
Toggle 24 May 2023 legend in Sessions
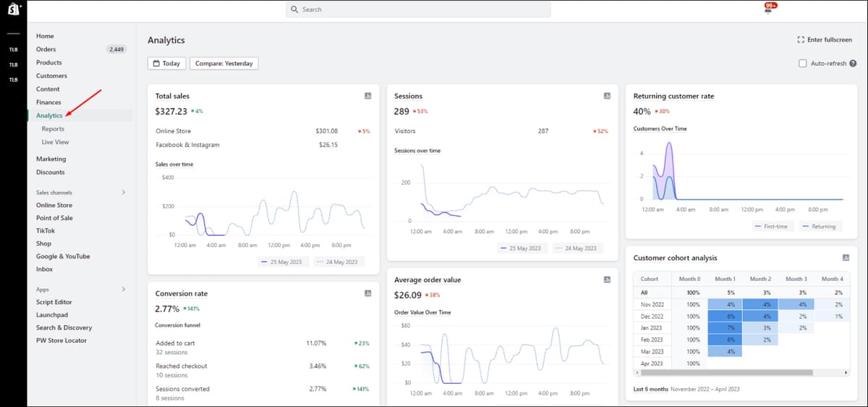click(x=577, y=248)
